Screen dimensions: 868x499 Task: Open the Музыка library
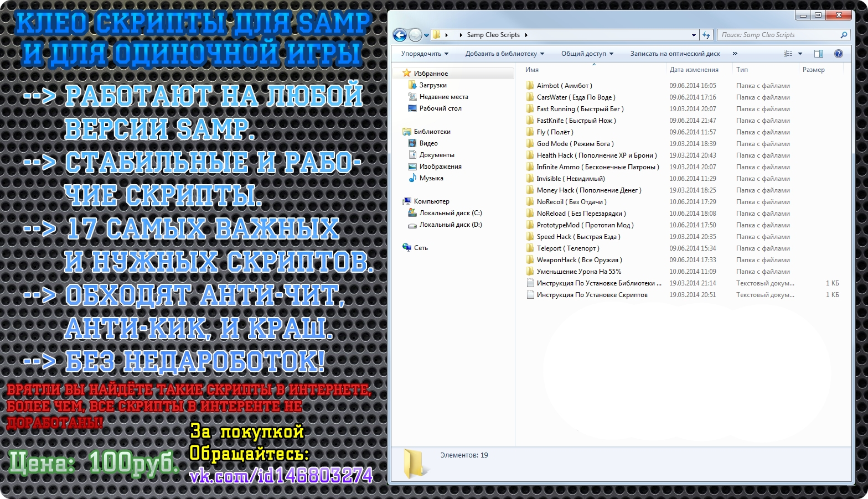pyautogui.click(x=431, y=178)
